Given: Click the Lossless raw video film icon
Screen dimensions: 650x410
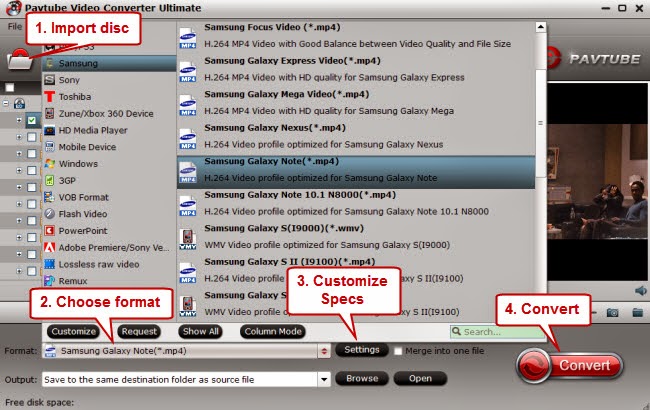Looking at the screenshot, I should click(x=49, y=264).
